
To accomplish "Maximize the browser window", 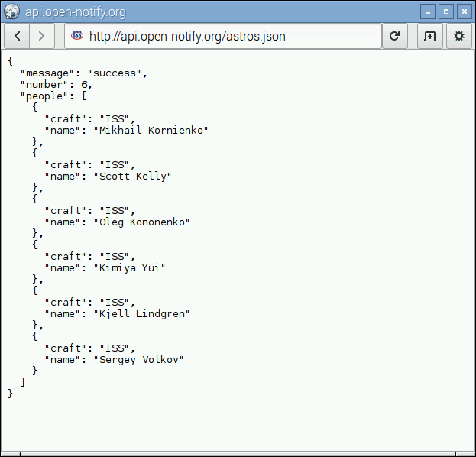I will 446,11.
